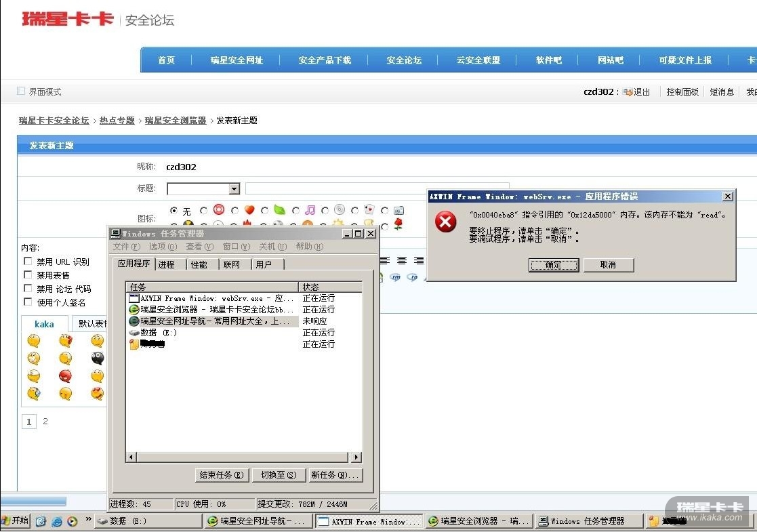Open the 控制面板 link
The width and height of the screenshot is (757, 532).
point(682,91)
